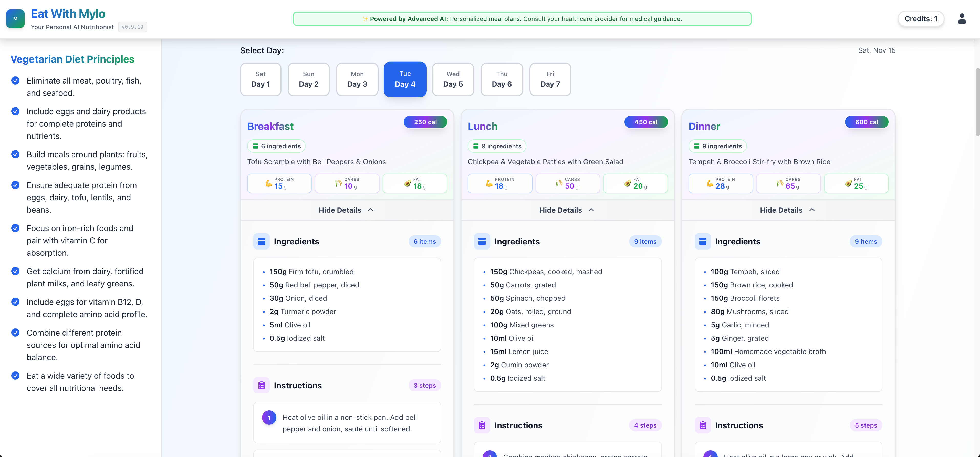Click the 'Eat a wide variety' checkmark circle
Image resolution: width=980 pixels, height=457 pixels.
pyautogui.click(x=15, y=375)
